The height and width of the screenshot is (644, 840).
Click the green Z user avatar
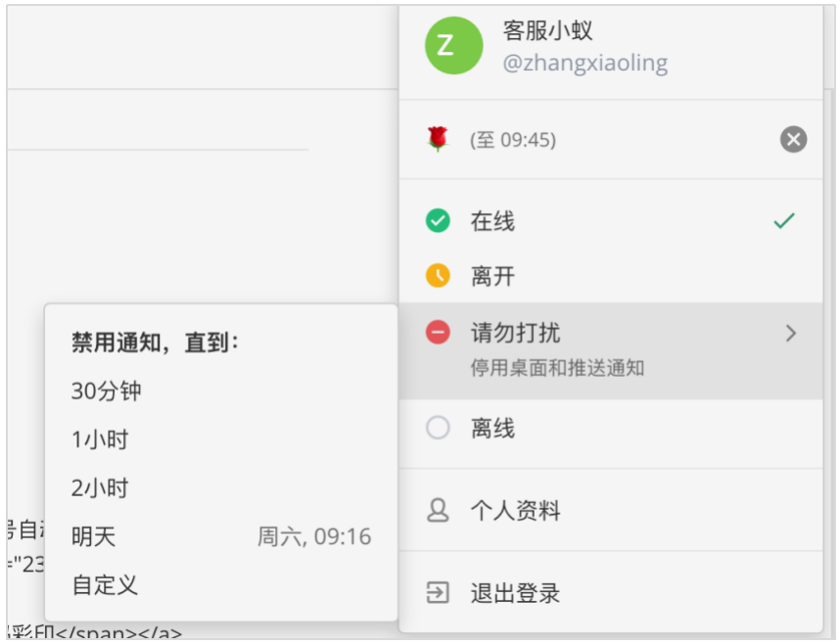tap(453, 46)
